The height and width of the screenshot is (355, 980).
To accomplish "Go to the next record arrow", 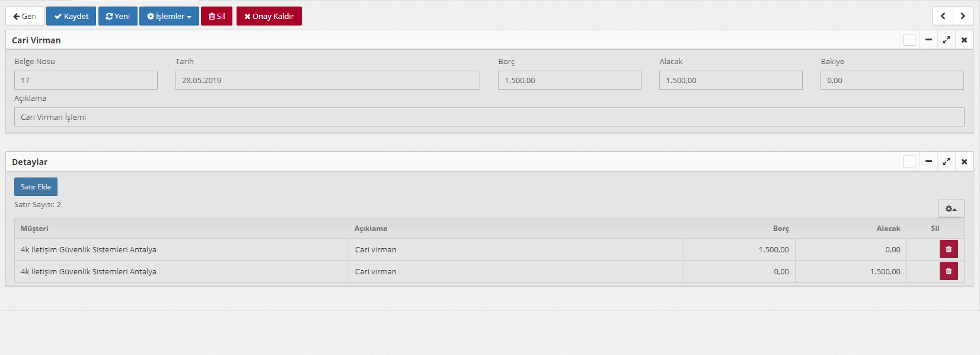I will click(x=963, y=16).
